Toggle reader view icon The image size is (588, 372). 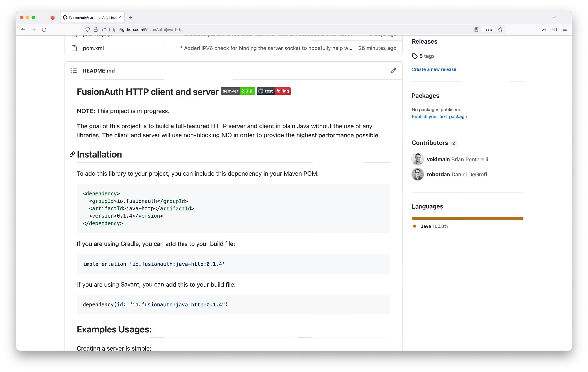coord(476,29)
